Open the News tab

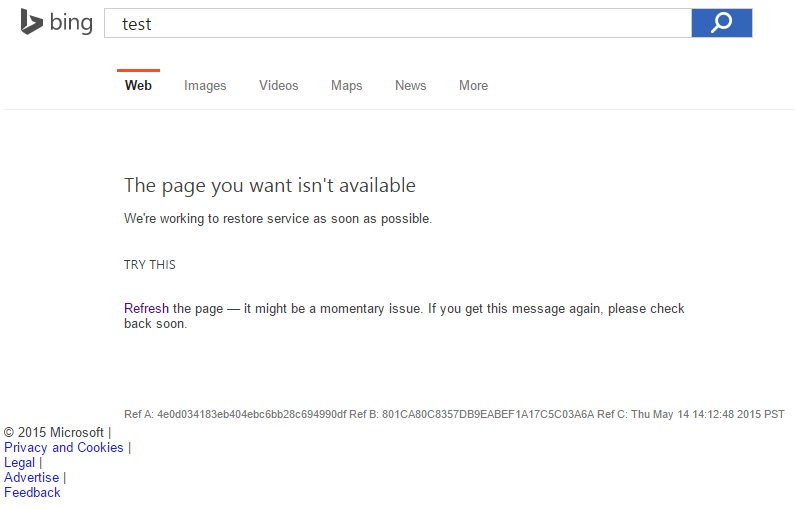click(411, 85)
